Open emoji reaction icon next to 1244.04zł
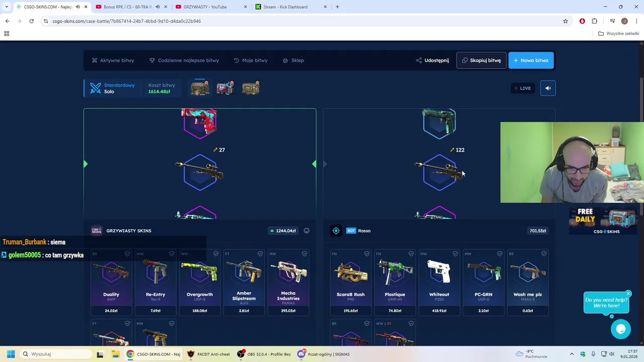644x362 pixels. pyautogui.click(x=306, y=231)
